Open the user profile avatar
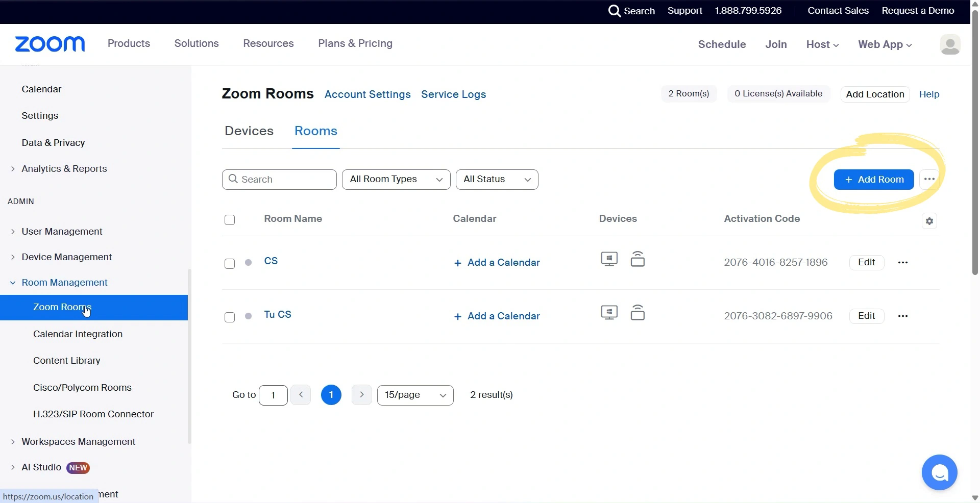 tap(950, 44)
